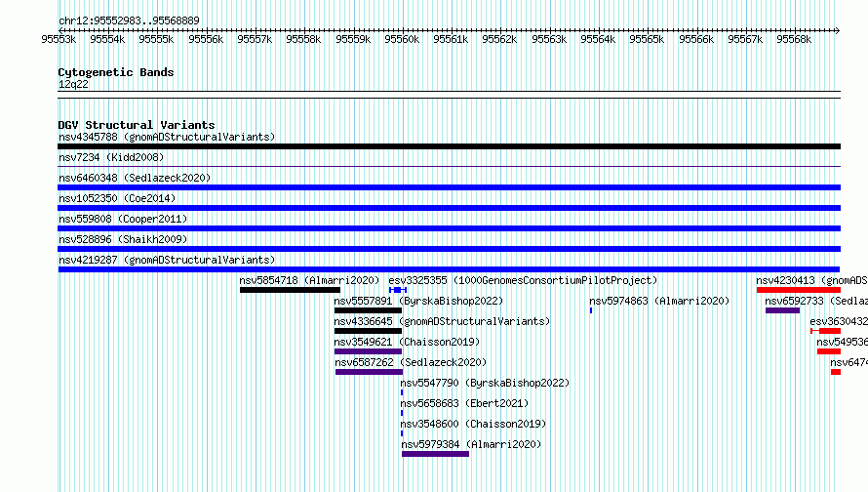Screen dimensions: 868x492
Task: Click the blue nsv1052350 variant bar
Action: coord(449,208)
